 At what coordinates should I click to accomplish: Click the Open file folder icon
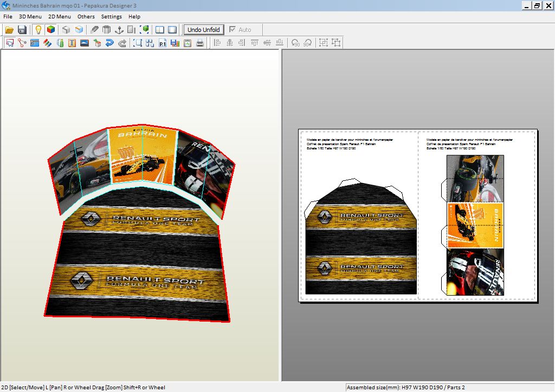pyautogui.click(x=9, y=30)
